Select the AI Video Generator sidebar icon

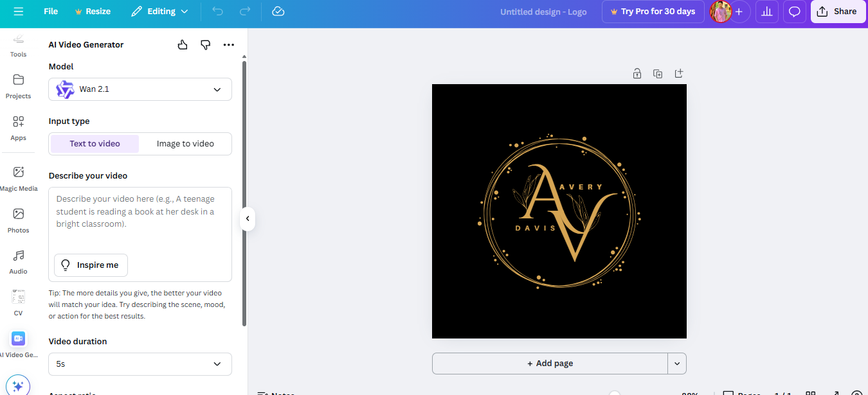pos(18,338)
